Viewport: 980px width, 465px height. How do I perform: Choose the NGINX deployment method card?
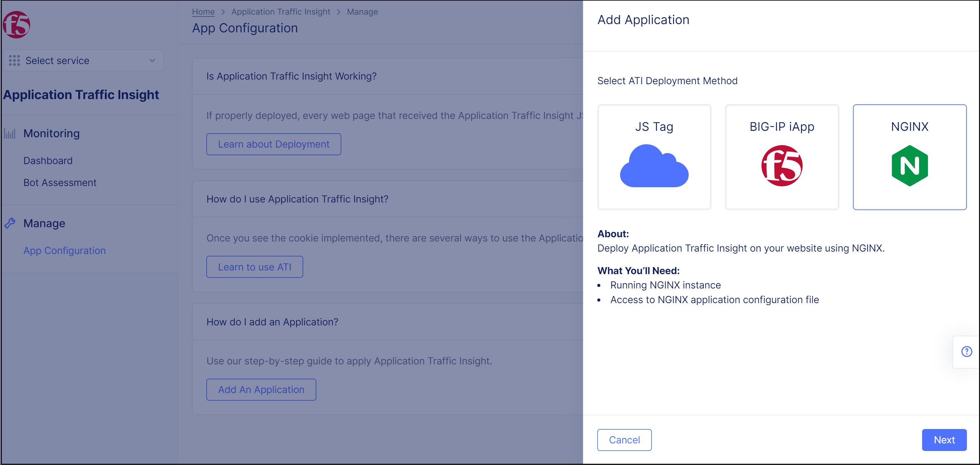click(x=909, y=157)
